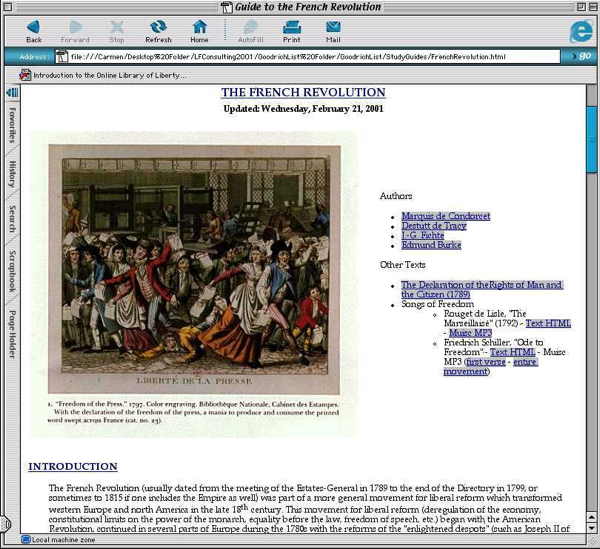This screenshot has width=600, height=549.
Task: Click the page icon in address bar
Action: pyautogui.click(x=62, y=57)
